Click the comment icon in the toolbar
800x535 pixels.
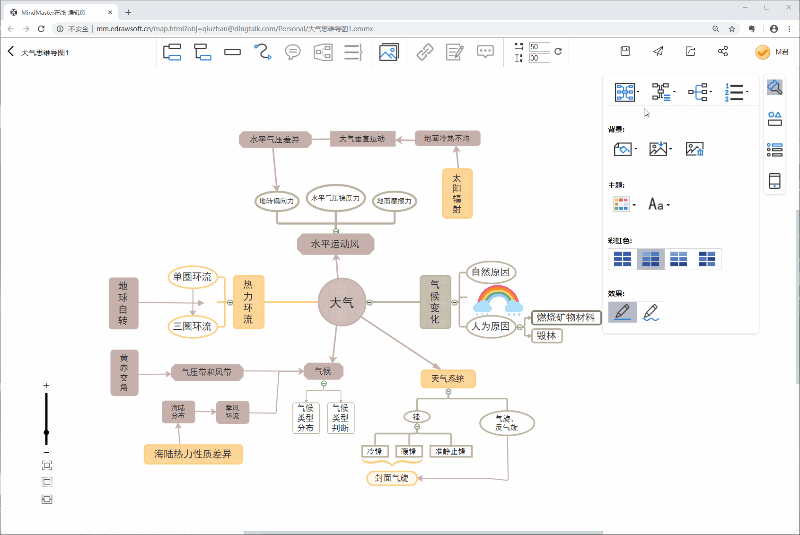click(485, 51)
